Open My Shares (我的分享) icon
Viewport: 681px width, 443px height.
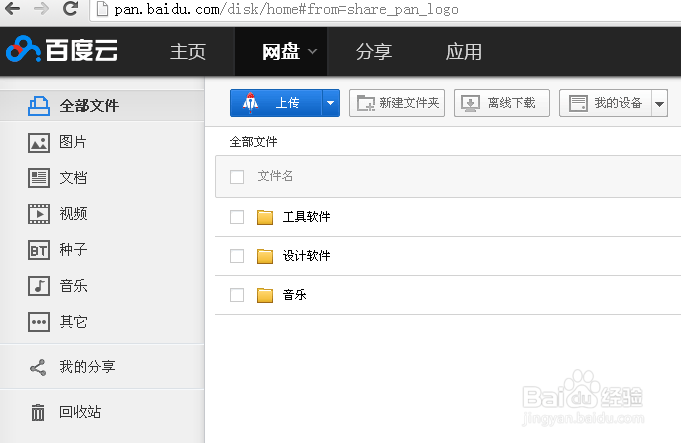pyautogui.click(x=39, y=367)
